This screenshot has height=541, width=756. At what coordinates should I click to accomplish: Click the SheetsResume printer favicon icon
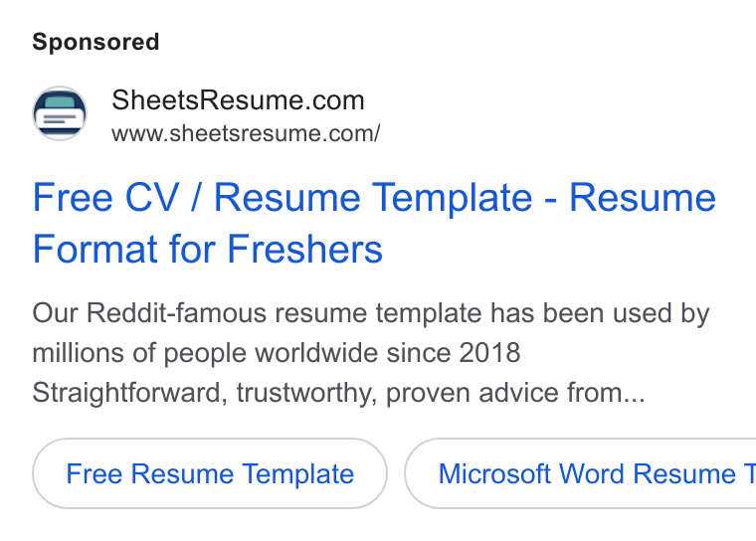point(60,113)
